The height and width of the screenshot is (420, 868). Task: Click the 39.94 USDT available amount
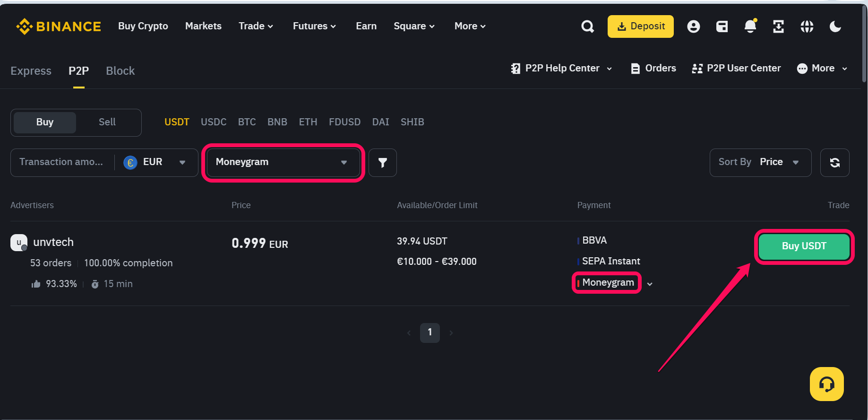pos(422,242)
